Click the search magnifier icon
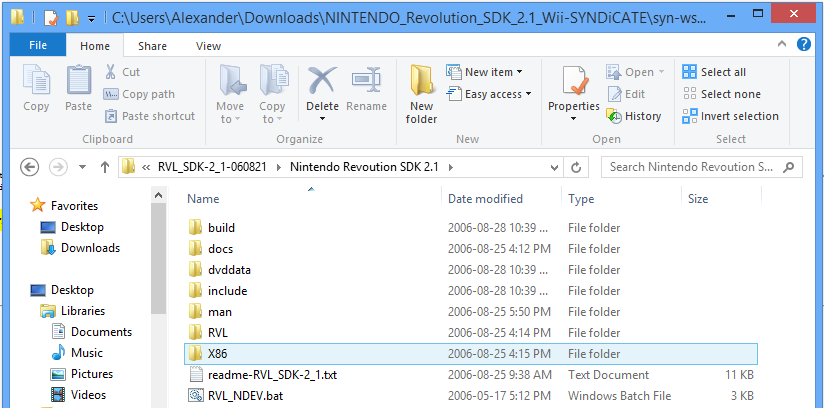This screenshot has height=409, width=824. [788, 167]
